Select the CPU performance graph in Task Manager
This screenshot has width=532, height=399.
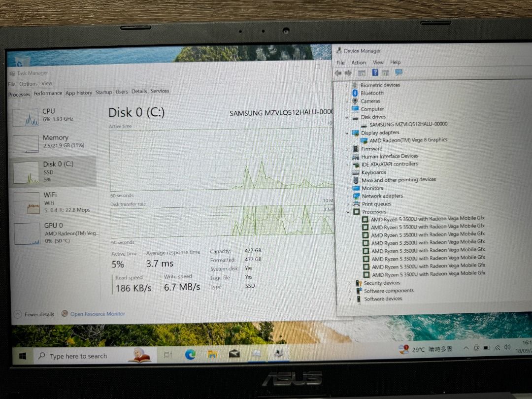(x=27, y=116)
